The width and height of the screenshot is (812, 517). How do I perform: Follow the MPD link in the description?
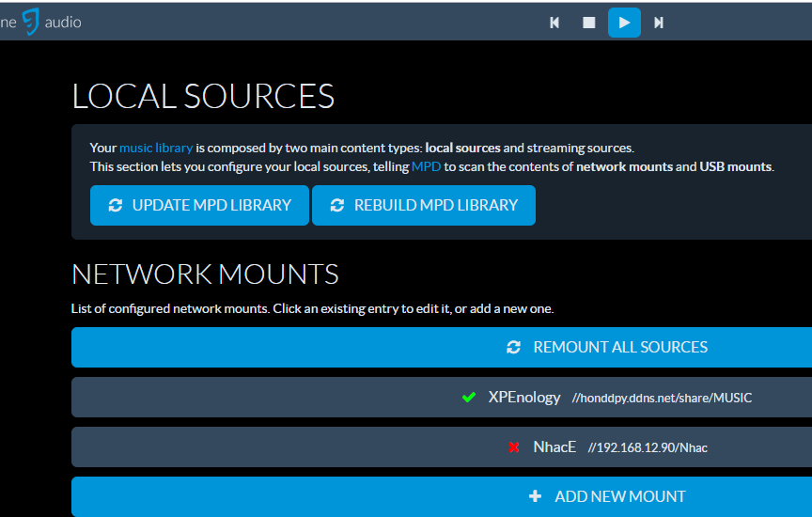click(x=426, y=166)
